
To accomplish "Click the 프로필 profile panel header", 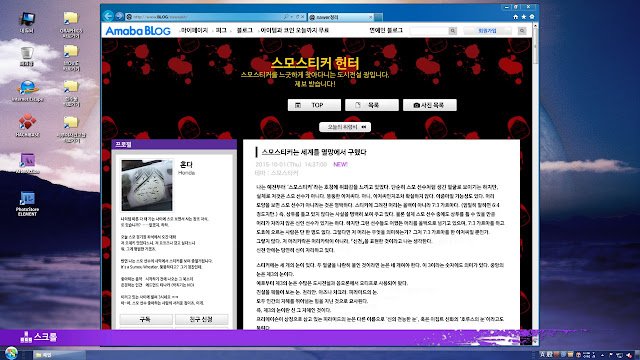I will pos(174,144).
